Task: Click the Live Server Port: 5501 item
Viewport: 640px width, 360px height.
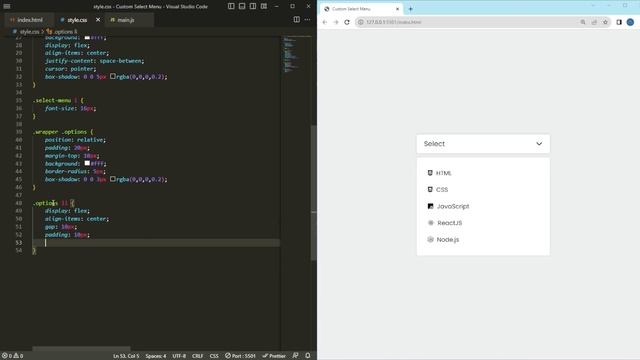Action: coord(240,356)
